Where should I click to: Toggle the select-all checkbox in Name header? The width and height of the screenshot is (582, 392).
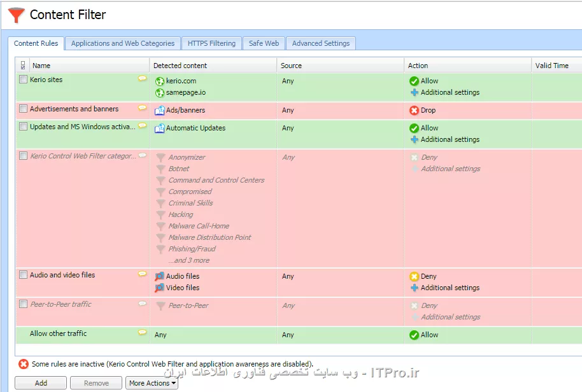[23, 66]
